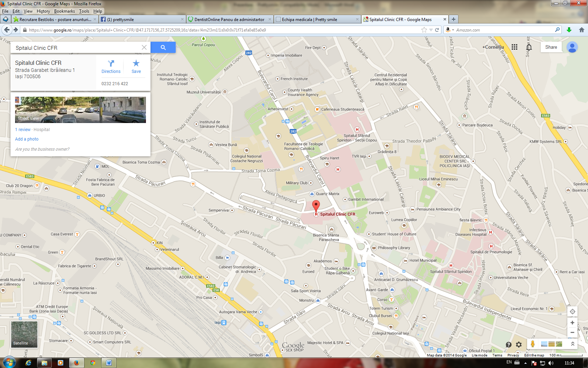Open the system volume control
This screenshot has width=588, height=368.
pyautogui.click(x=551, y=363)
